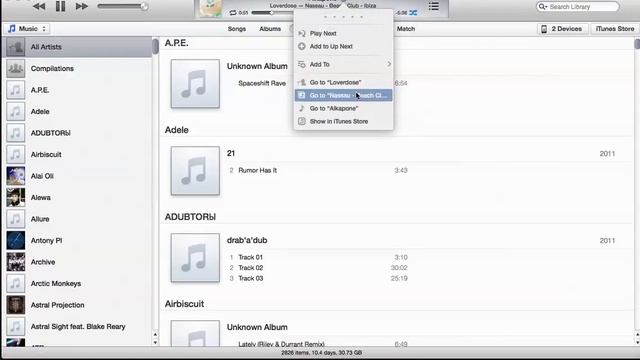Switch to the Albums tab
Screen dimensions: 640x360
[x=270, y=29]
